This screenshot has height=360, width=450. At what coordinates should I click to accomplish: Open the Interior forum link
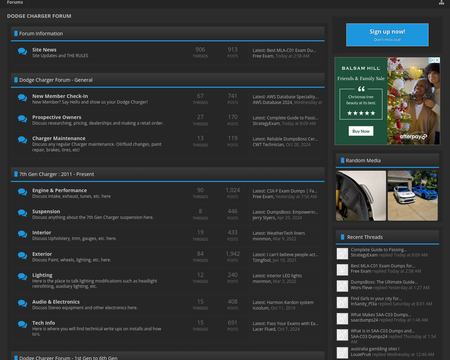pyautogui.click(x=42, y=233)
